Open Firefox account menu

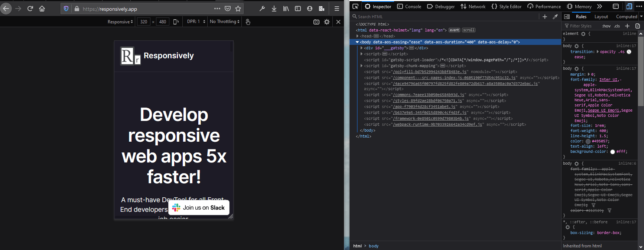(x=310, y=9)
